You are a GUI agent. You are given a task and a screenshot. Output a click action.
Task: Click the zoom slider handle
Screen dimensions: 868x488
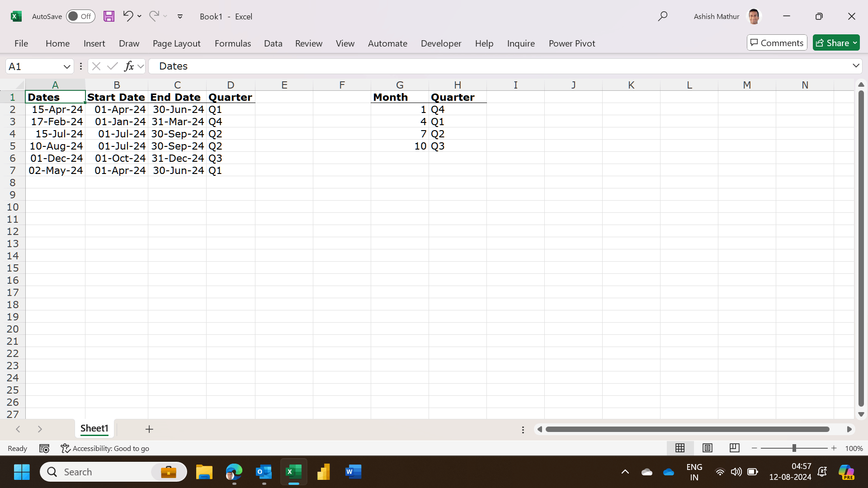point(794,448)
